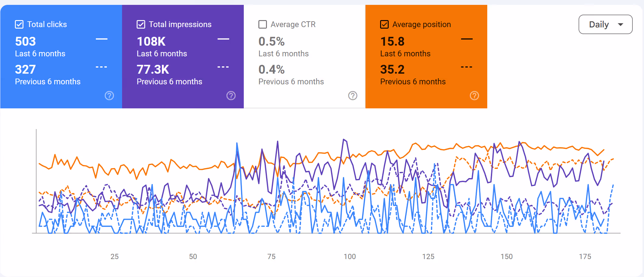Screen dimensions: 644x277
Task: Click the dashed line legend in Average position card
Action: coord(467,67)
